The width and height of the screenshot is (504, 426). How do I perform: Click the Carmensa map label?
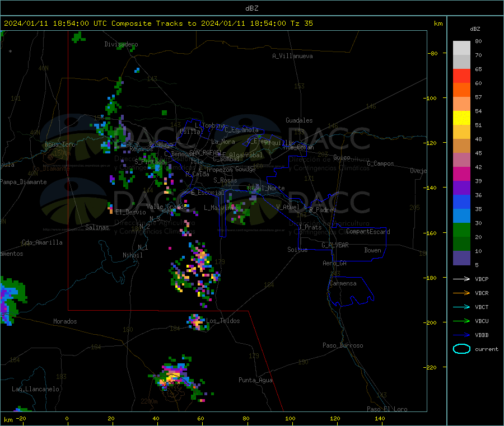point(343,283)
